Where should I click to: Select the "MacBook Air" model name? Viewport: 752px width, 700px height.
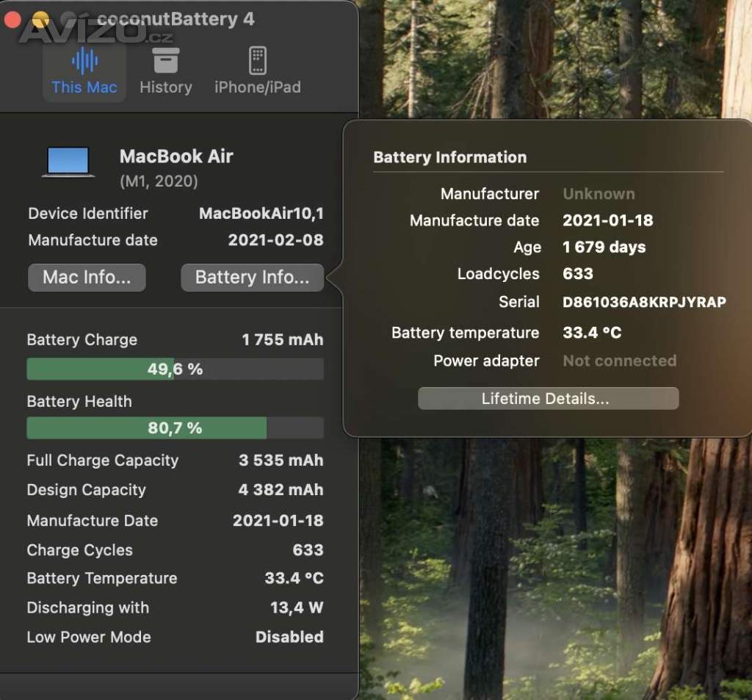[176, 156]
